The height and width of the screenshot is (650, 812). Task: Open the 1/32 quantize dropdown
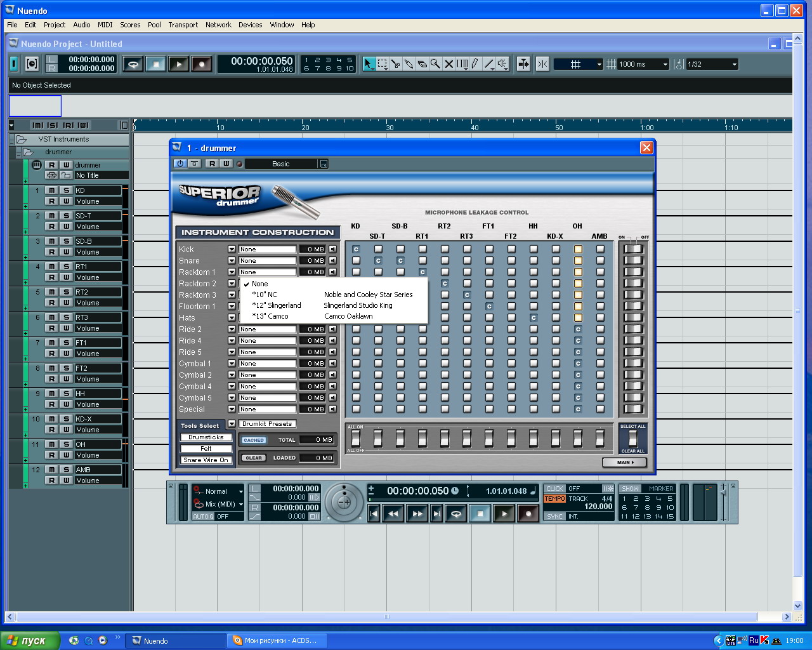(735, 64)
